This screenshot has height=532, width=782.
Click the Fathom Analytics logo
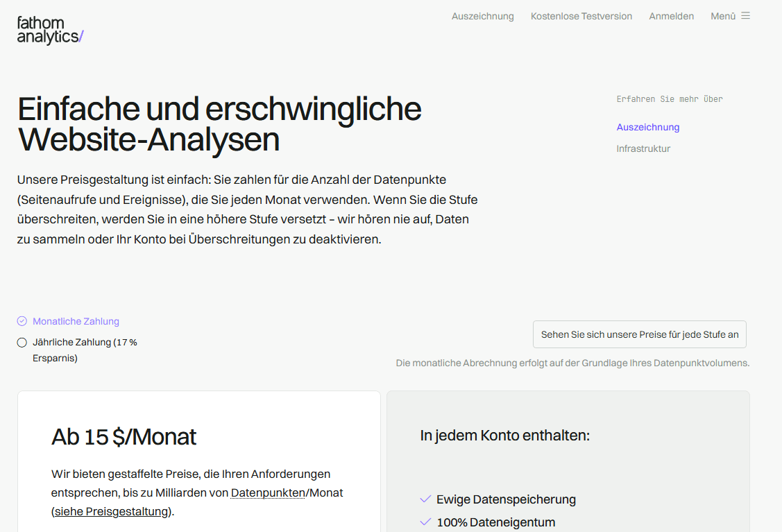(50, 30)
